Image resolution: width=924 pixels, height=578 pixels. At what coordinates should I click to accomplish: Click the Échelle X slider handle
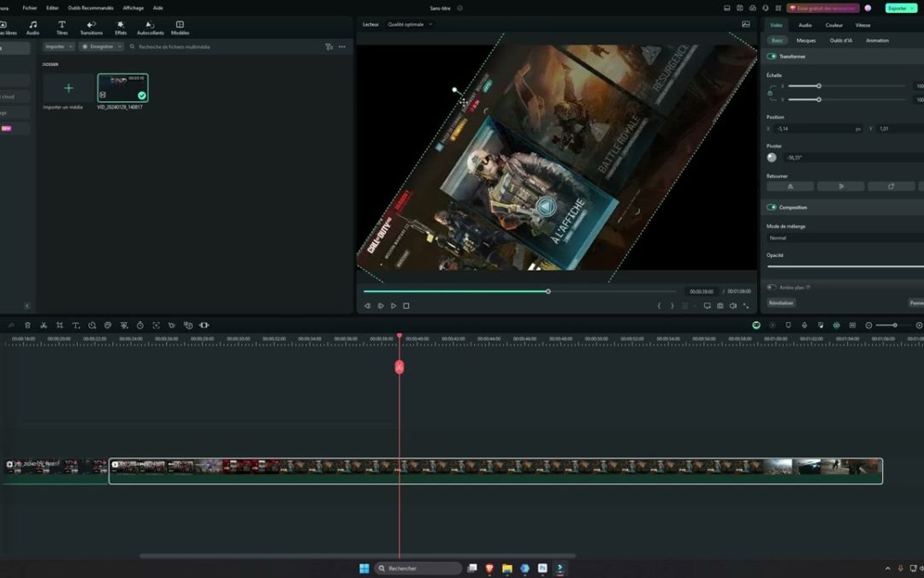click(x=819, y=86)
